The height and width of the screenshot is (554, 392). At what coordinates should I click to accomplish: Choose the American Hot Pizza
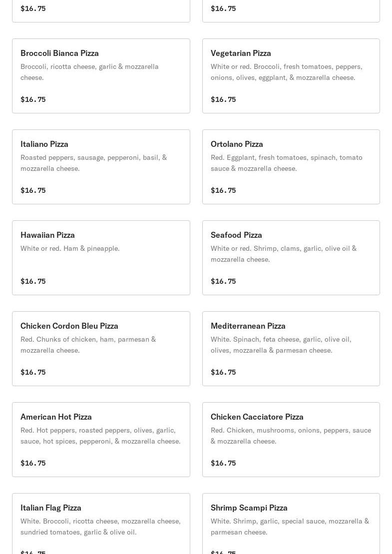(x=56, y=417)
